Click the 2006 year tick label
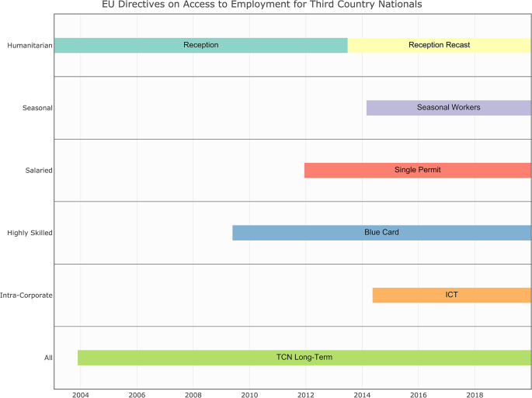The image size is (532, 398). [x=137, y=395]
